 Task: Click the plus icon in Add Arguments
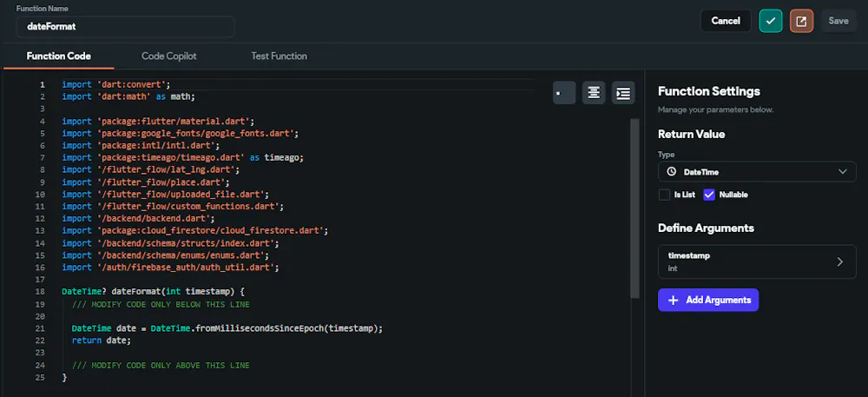click(674, 300)
